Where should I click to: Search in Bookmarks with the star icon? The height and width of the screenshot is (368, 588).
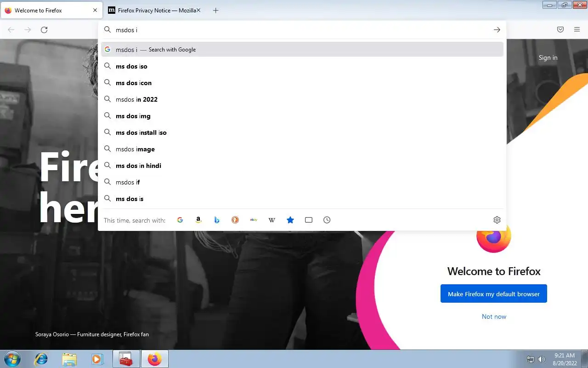[290, 220]
